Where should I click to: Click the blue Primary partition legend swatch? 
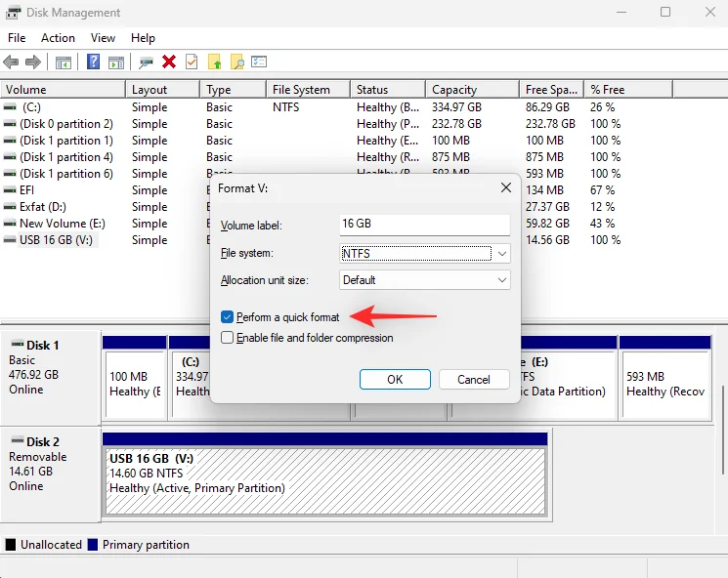point(93,545)
